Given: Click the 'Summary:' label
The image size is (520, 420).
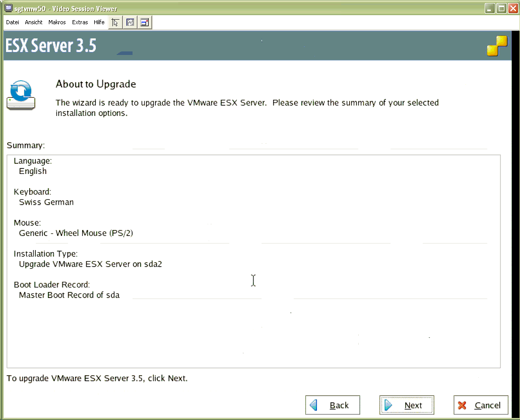Looking at the screenshot, I should pyautogui.click(x=26, y=145).
